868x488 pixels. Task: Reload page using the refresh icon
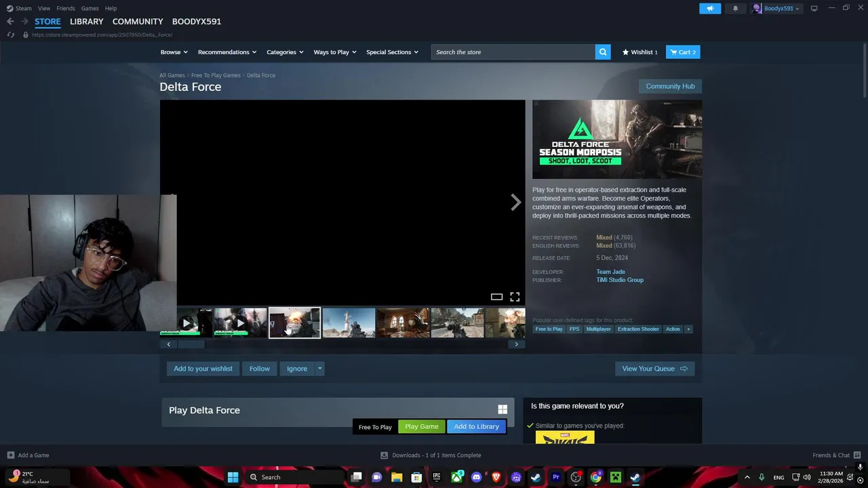click(x=10, y=35)
